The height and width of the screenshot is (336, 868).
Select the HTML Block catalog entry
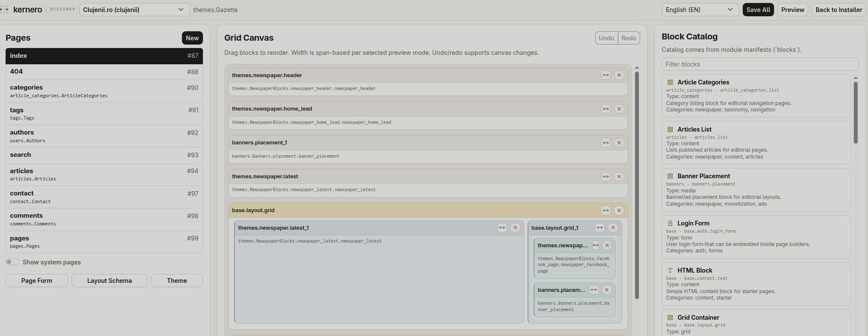(x=756, y=284)
